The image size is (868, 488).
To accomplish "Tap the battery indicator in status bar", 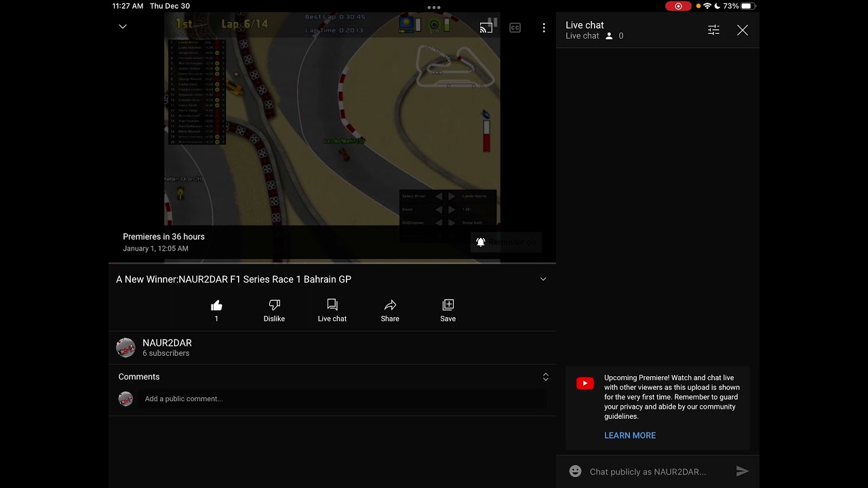I will pos(747,6).
